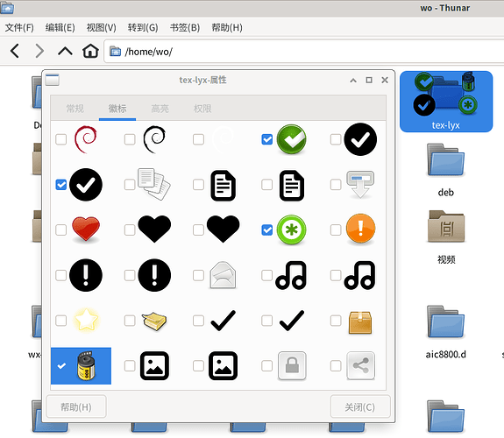Uncheck the box beside the green checkmark emblem
This screenshot has width=504, height=438.
tap(266, 139)
